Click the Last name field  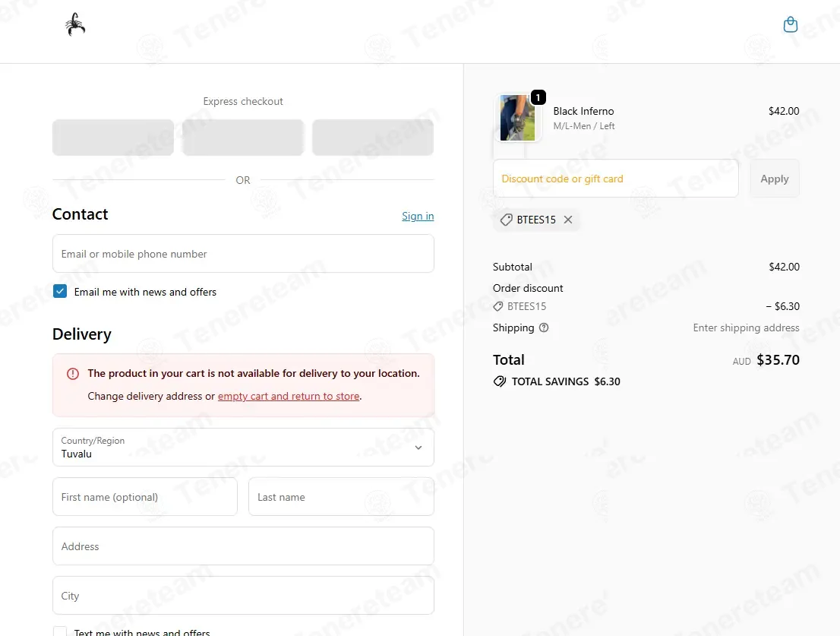[341, 497]
